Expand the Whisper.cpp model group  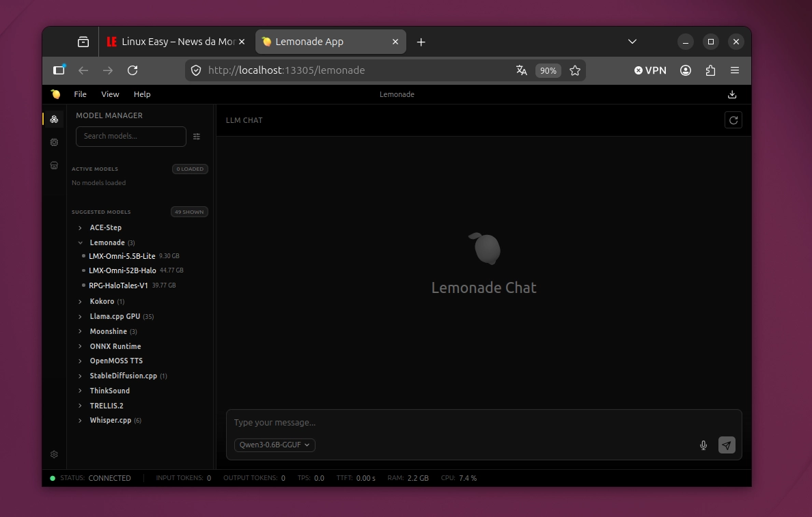point(80,420)
